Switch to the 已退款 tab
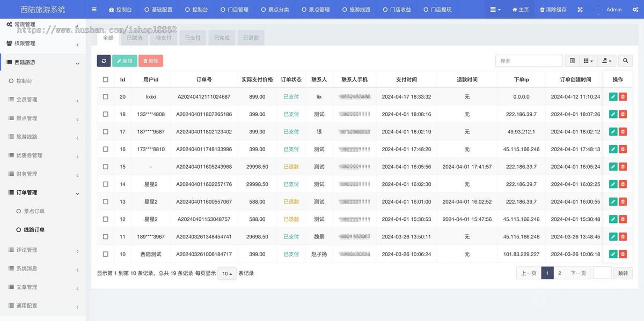Viewport: 644px width, 321px height. coord(250,38)
